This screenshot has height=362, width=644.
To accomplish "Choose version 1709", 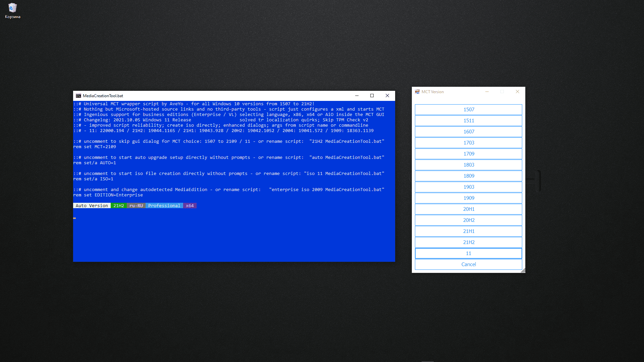I will click(x=469, y=154).
